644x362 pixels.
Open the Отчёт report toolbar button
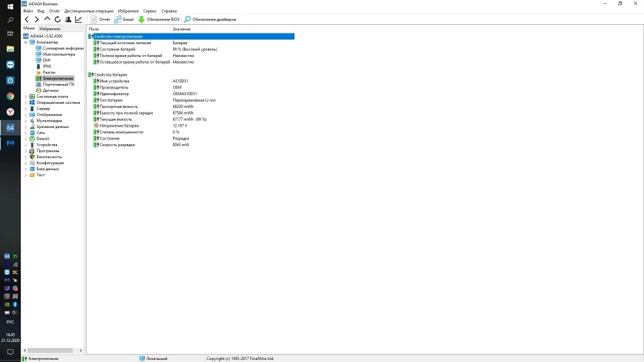[x=100, y=19]
